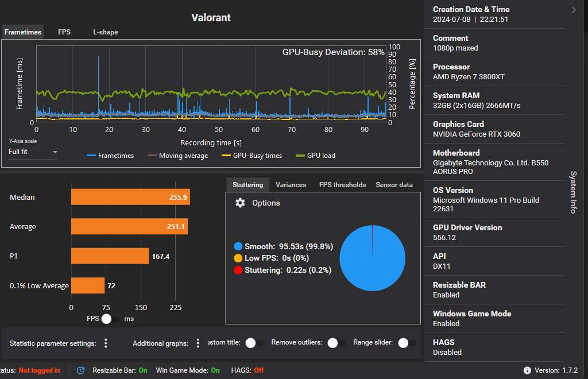Click Low FPS: 0s (0%) text

pyautogui.click(x=277, y=258)
